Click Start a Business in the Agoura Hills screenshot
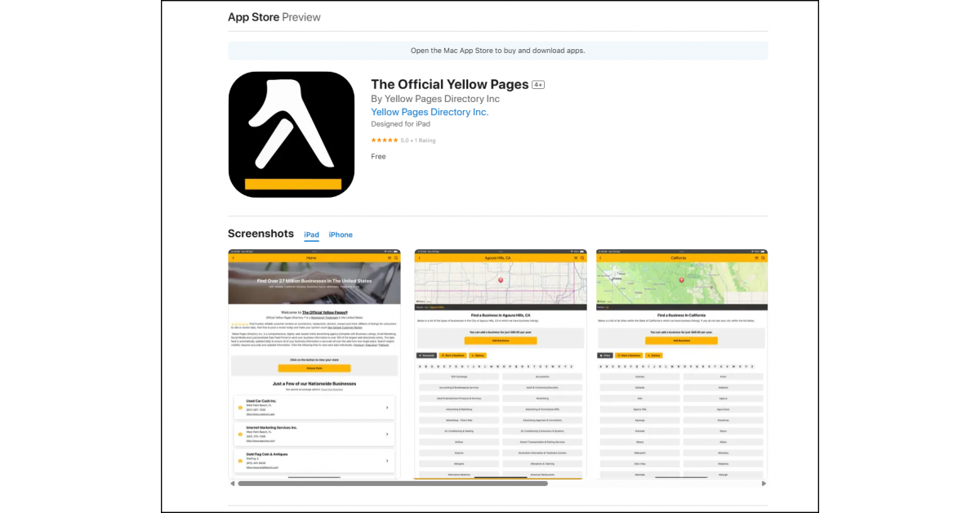 (x=454, y=355)
